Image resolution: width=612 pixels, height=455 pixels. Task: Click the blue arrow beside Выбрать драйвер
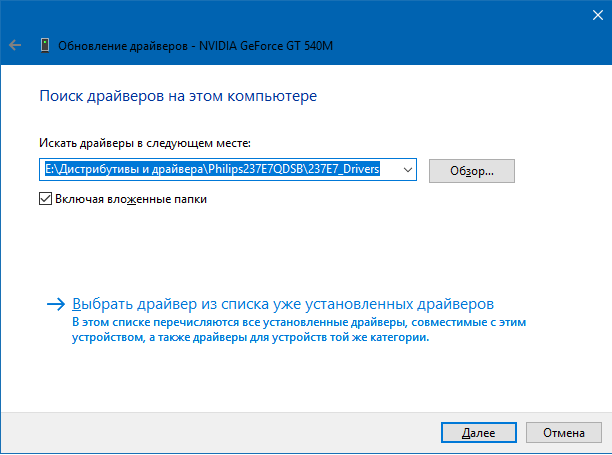coord(56,304)
